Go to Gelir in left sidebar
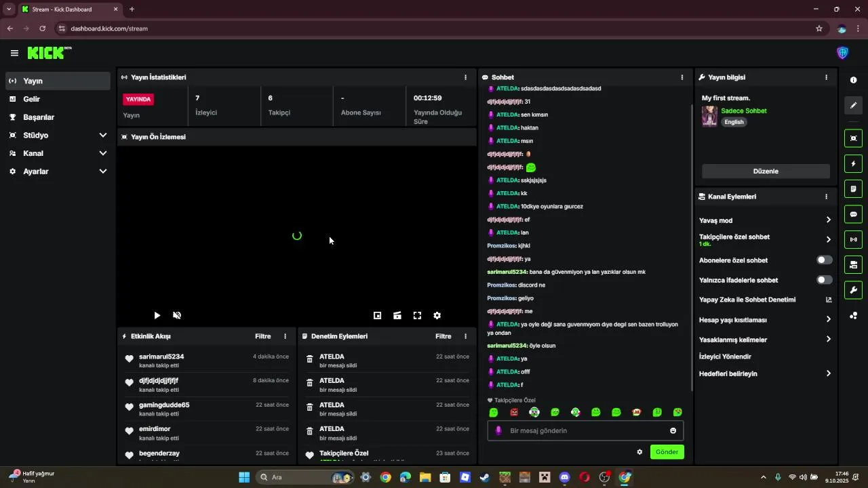The image size is (868, 488). [x=58, y=99]
